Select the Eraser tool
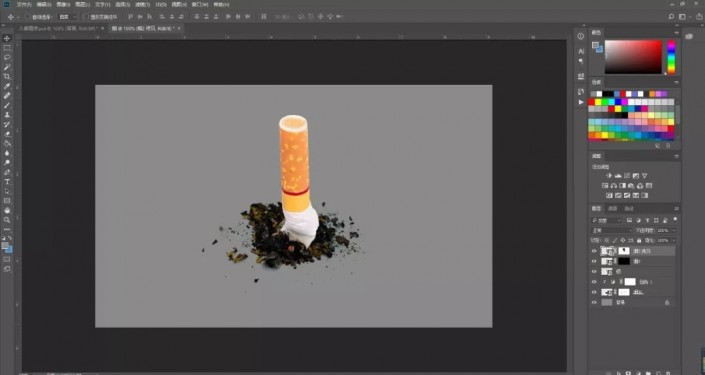Image resolution: width=705 pixels, height=375 pixels. point(7,134)
